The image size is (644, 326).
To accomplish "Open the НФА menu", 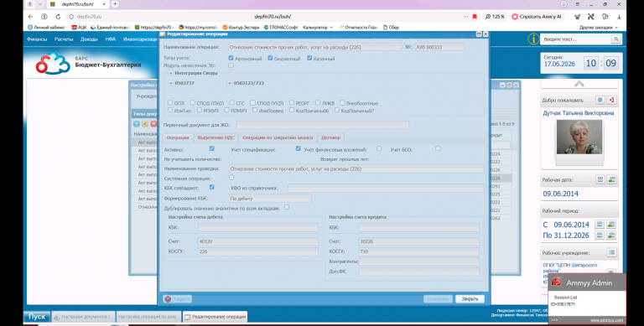I will click(x=111, y=39).
